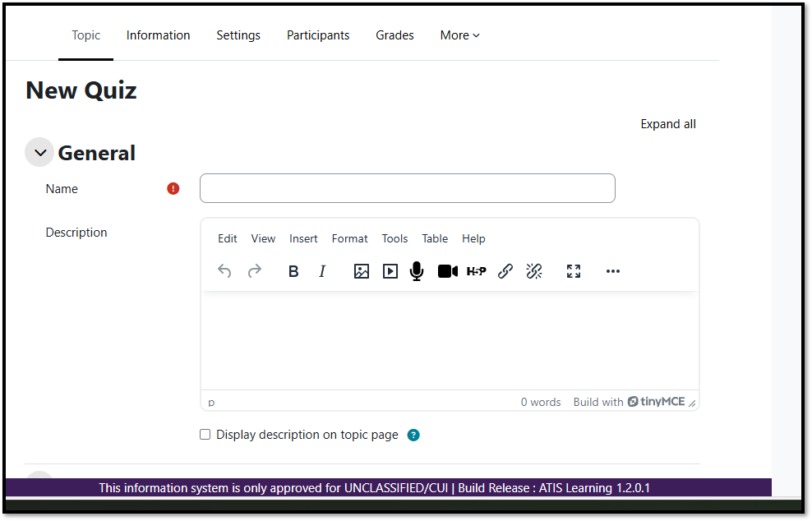Reveal more toolbar buttons with ellipsis
This screenshot has width=812, height=521.
[x=613, y=271]
